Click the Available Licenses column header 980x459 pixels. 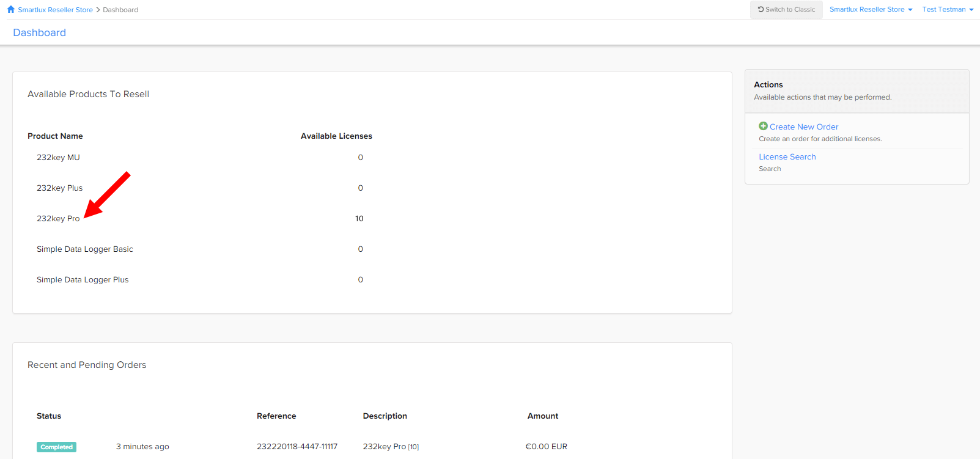(x=336, y=136)
